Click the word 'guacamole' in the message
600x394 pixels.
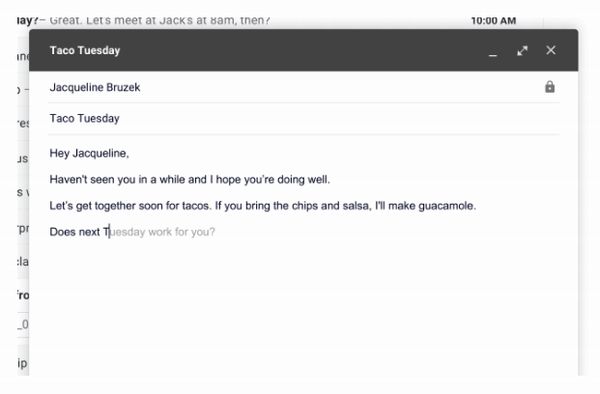pos(447,206)
